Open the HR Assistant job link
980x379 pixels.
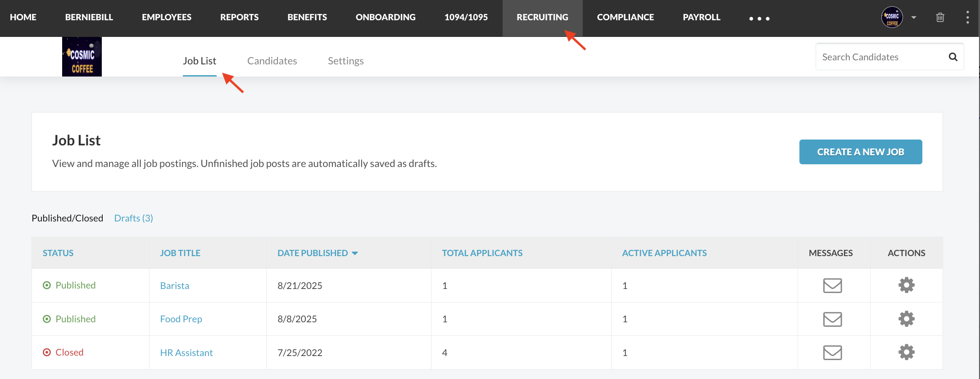(186, 352)
